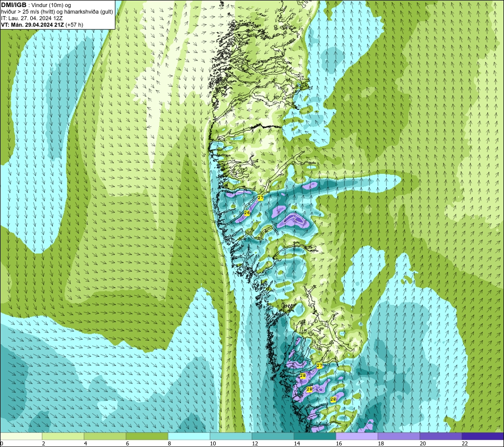This screenshot has height=447, width=504.
Task: Click the scale number 2
Action: click(x=44, y=443)
